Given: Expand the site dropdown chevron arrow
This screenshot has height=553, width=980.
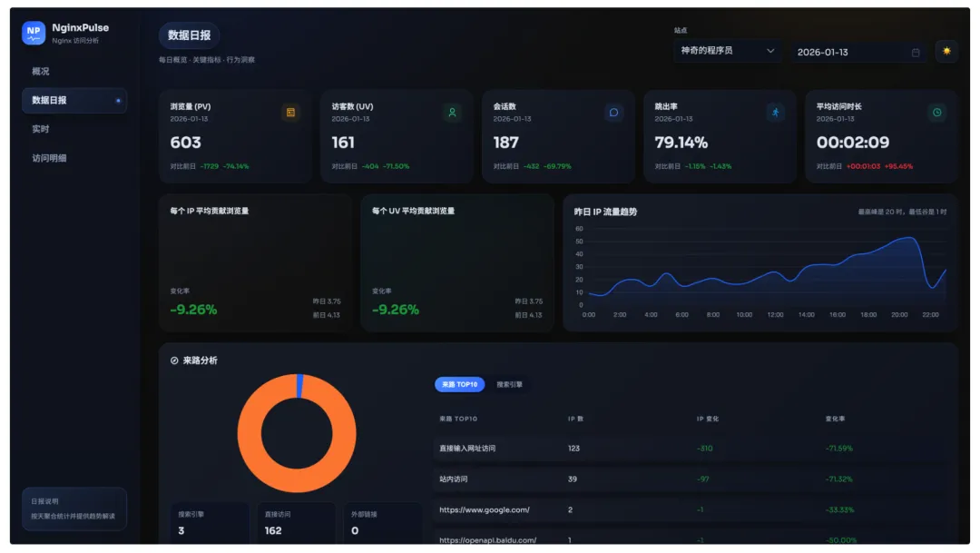Looking at the screenshot, I should tap(770, 52).
